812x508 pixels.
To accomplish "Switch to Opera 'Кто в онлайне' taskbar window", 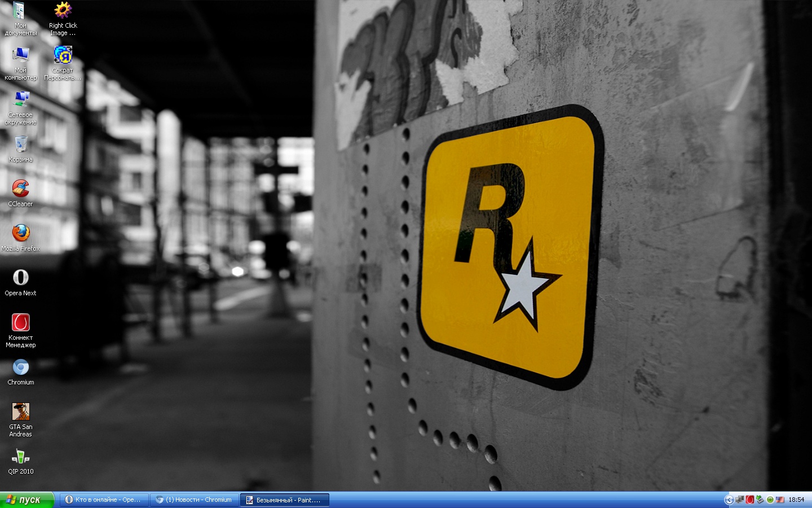I will 104,500.
